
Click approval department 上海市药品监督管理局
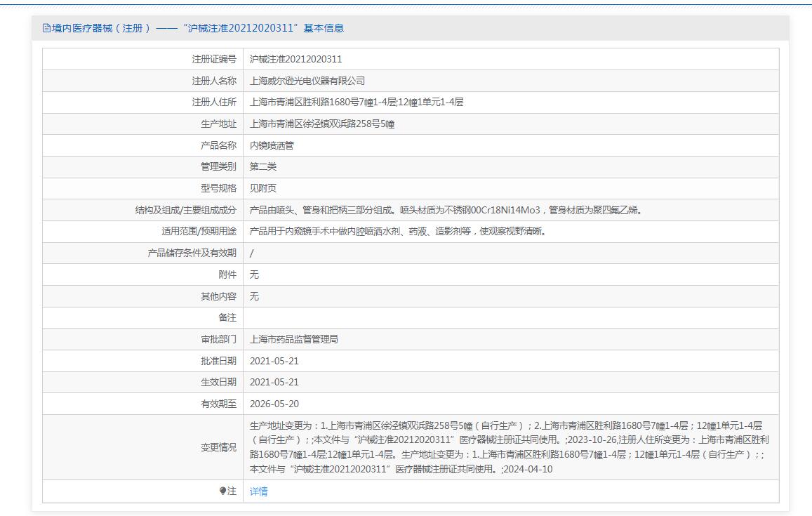click(294, 340)
